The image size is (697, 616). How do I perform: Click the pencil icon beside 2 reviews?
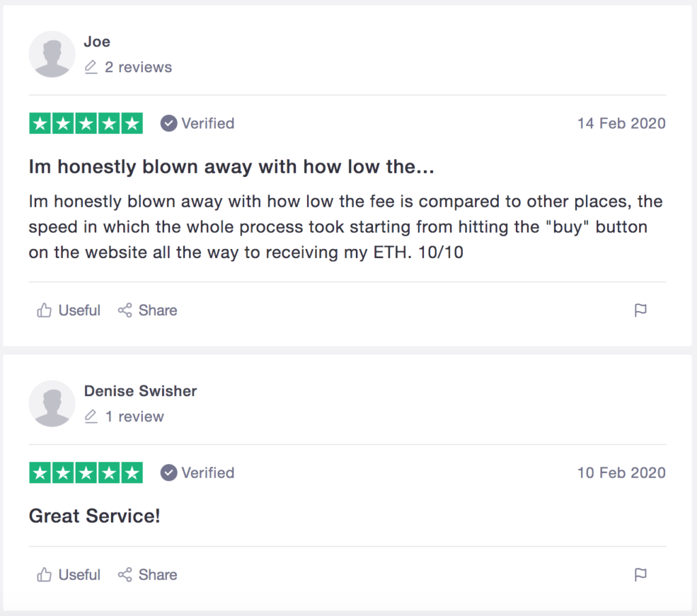[91, 67]
